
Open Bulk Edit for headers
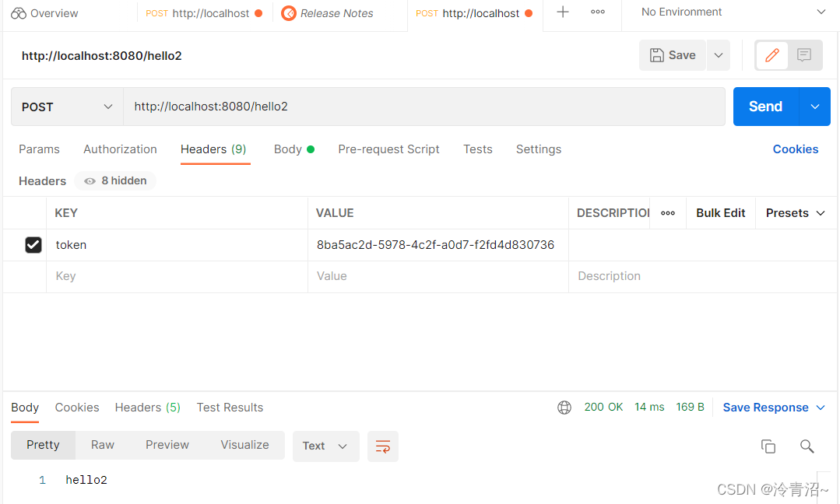point(721,213)
